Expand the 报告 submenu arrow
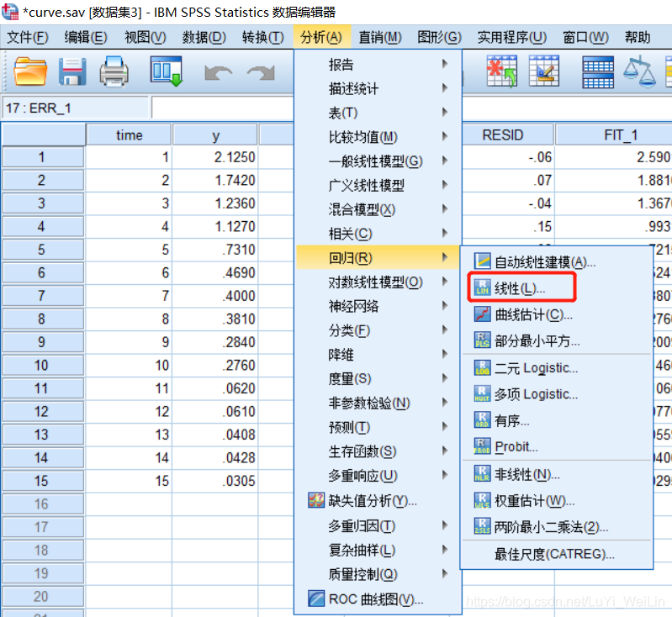672x617 pixels. 445,64
